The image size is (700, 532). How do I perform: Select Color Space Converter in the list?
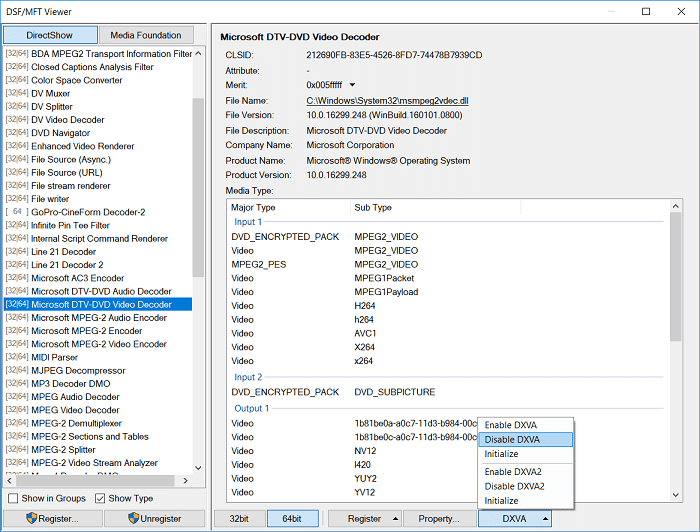point(98,80)
